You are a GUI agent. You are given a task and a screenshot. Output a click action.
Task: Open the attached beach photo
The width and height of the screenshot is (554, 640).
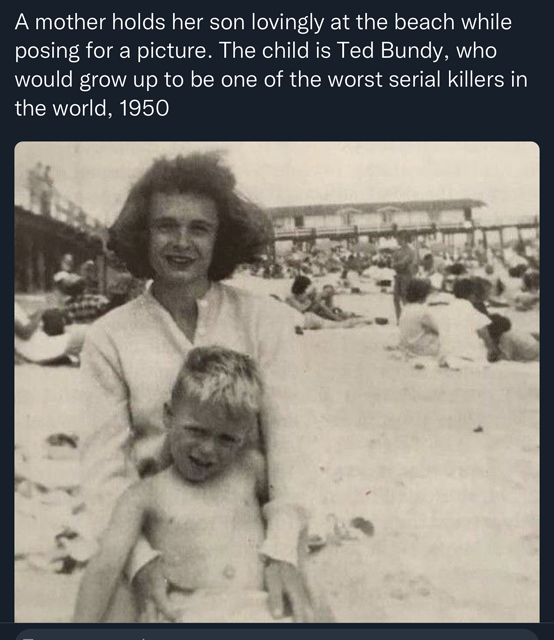coord(277,382)
